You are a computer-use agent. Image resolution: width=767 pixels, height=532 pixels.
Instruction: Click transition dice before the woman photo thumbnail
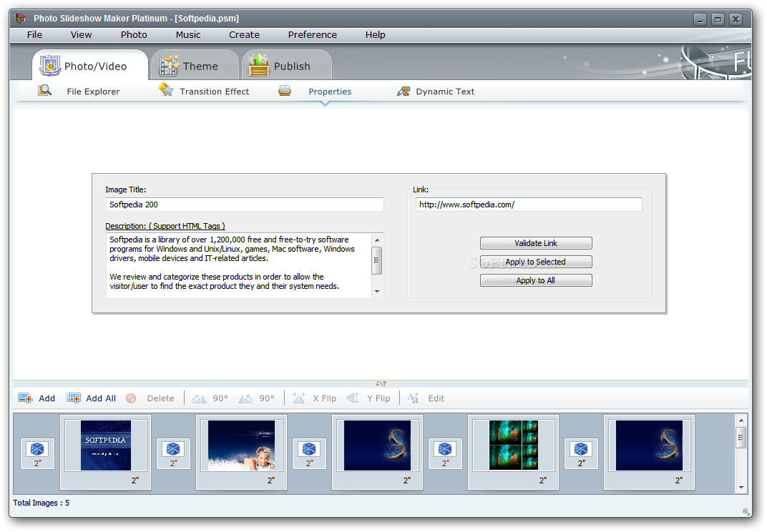[173, 449]
